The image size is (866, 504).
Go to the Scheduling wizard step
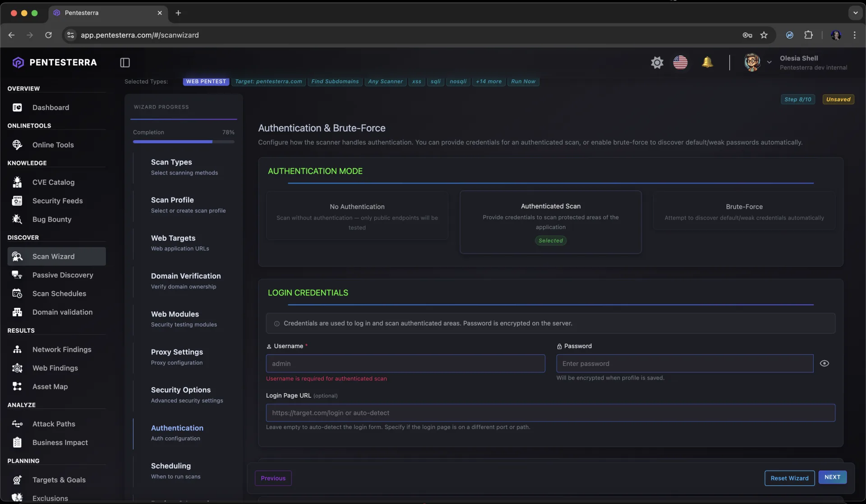(171, 466)
